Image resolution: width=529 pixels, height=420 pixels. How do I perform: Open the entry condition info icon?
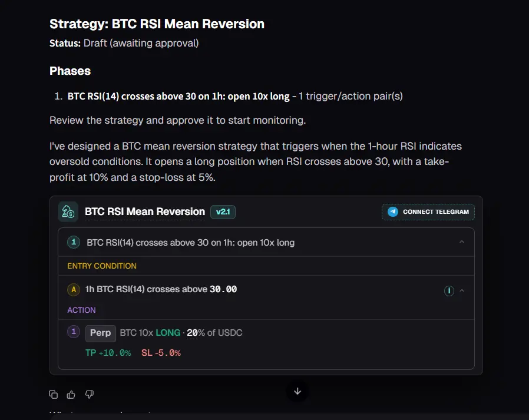[x=449, y=290]
